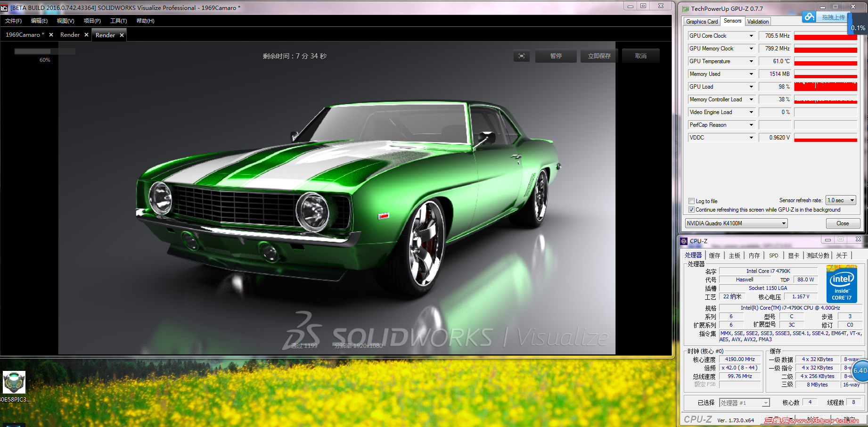Click the GPU-Z title bar icon
Viewport: 868px width, 427px height.
(x=686, y=8)
